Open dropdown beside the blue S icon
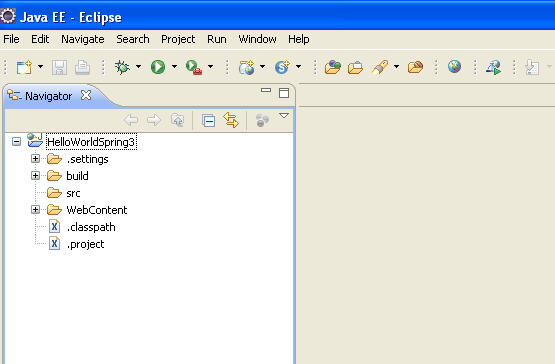 click(x=298, y=67)
